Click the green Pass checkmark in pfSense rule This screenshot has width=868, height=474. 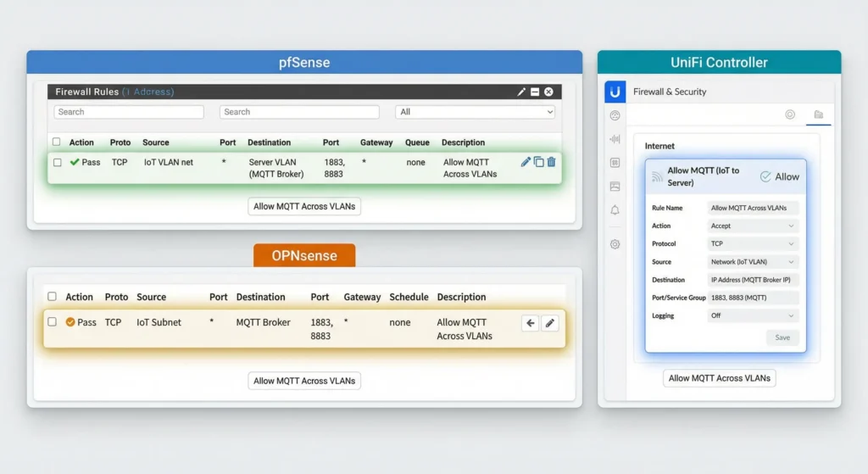click(75, 162)
